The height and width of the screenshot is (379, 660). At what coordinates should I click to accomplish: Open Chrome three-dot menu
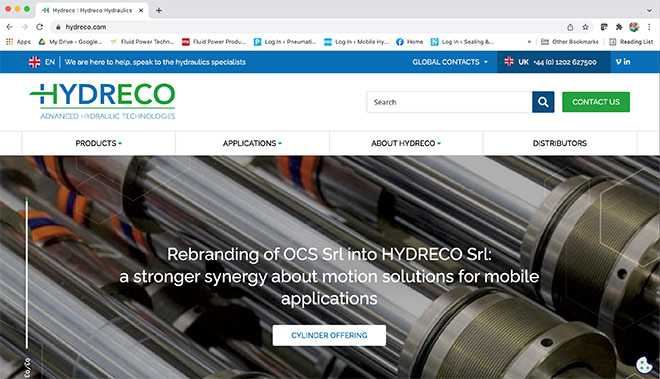point(649,27)
